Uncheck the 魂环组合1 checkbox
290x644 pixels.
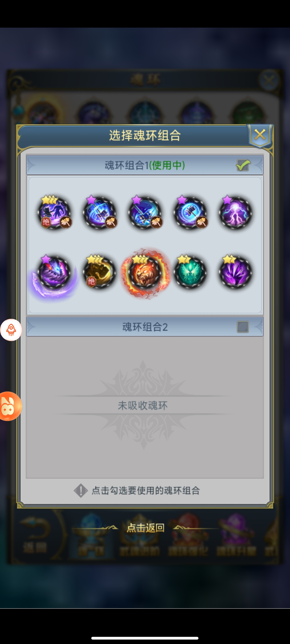(x=243, y=165)
